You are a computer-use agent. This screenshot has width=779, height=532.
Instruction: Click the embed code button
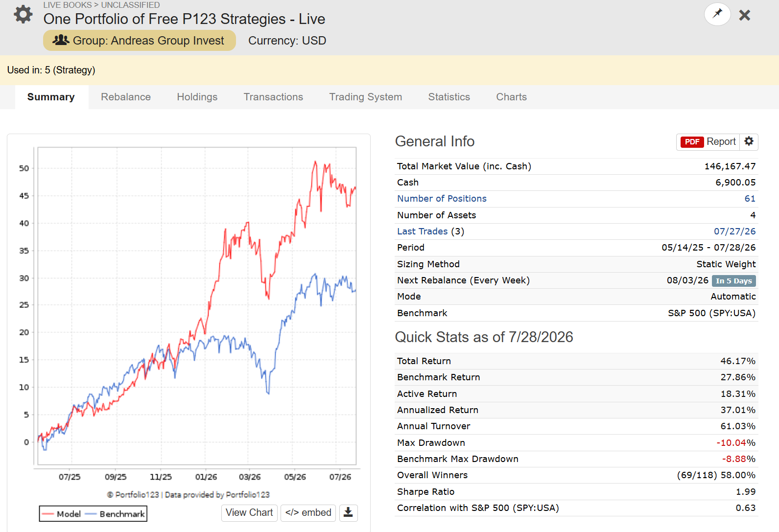tap(308, 512)
